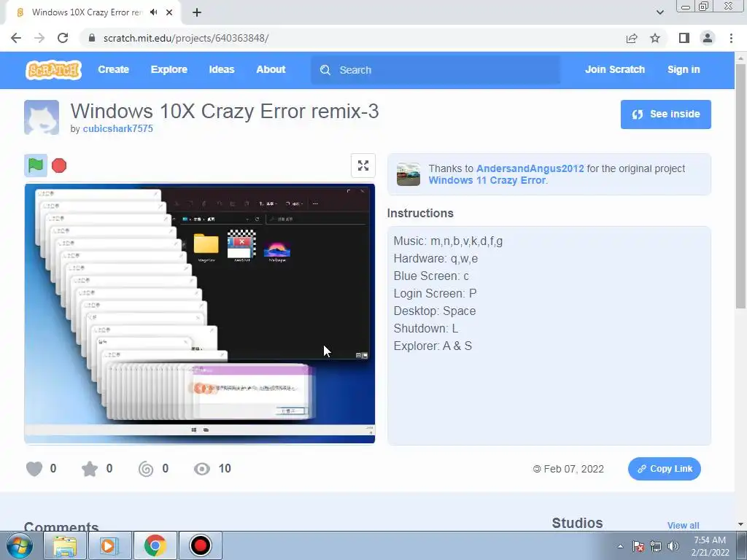Open Windows 11 Crazy Error project link

pyautogui.click(x=487, y=180)
